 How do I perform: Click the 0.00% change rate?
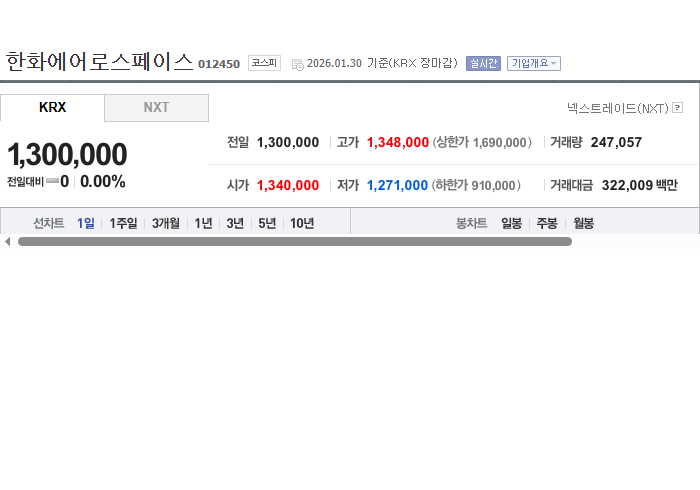pyautogui.click(x=103, y=182)
